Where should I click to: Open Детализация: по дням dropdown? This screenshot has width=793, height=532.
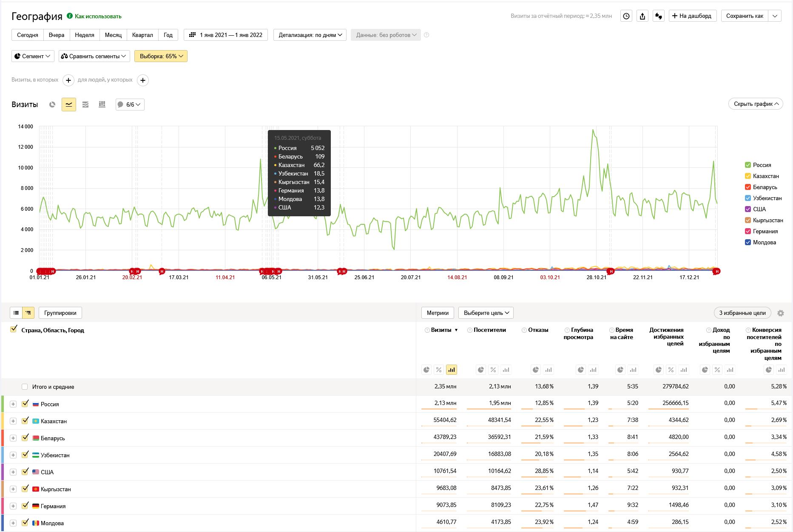[x=310, y=35]
